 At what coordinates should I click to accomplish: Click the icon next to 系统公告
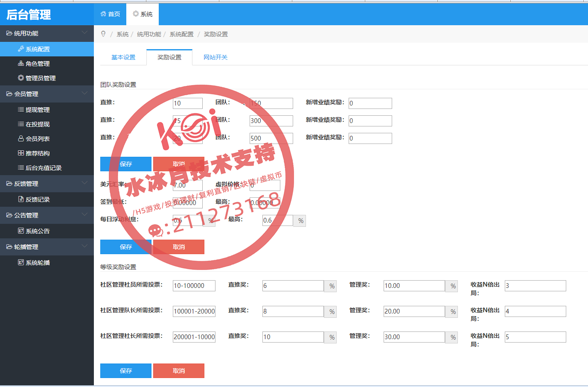[20, 231]
